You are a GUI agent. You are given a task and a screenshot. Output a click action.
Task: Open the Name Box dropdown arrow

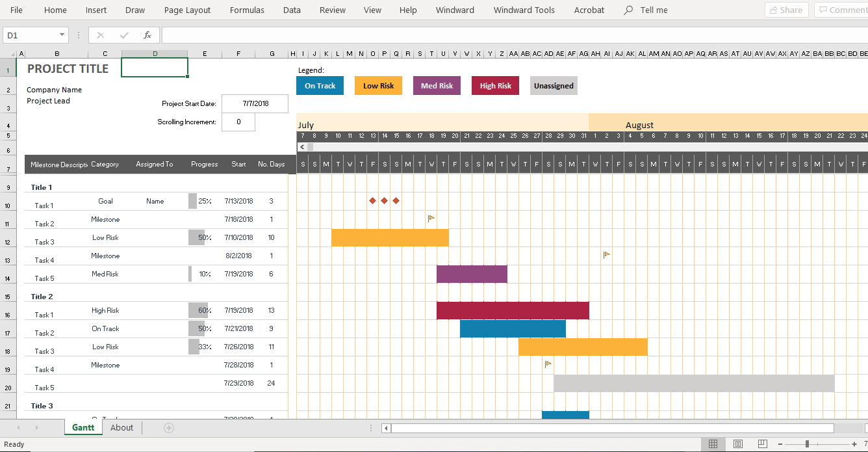pyautogui.click(x=62, y=35)
